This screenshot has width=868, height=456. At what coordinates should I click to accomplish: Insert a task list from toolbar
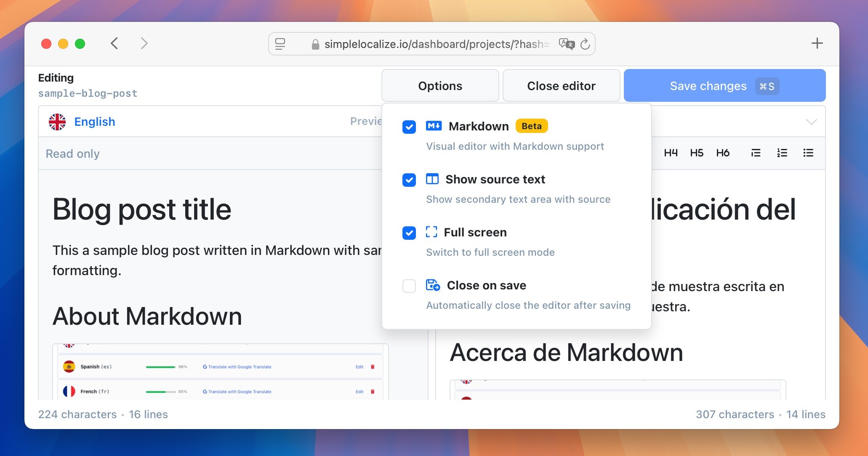(x=756, y=153)
